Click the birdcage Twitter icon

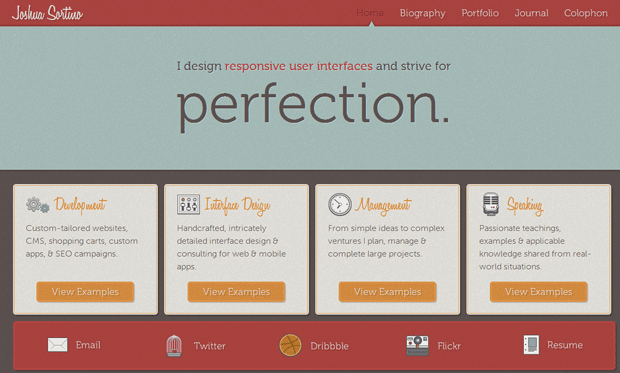(174, 345)
